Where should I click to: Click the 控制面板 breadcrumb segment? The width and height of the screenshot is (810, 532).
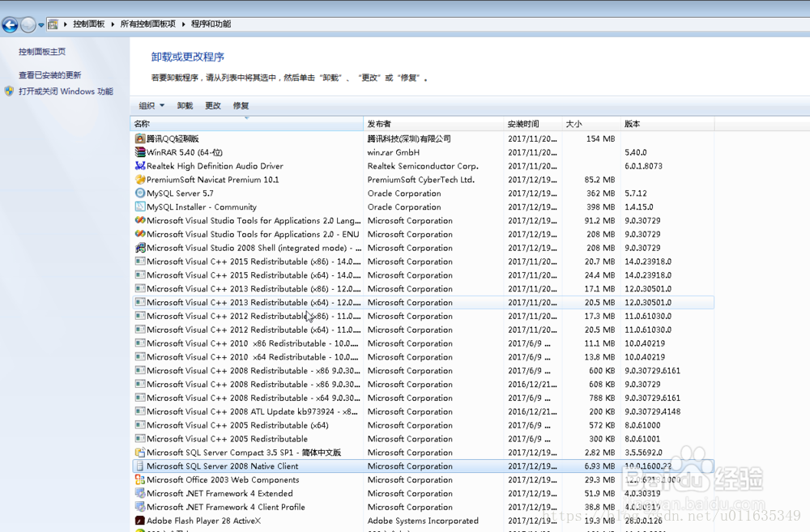pyautogui.click(x=88, y=23)
